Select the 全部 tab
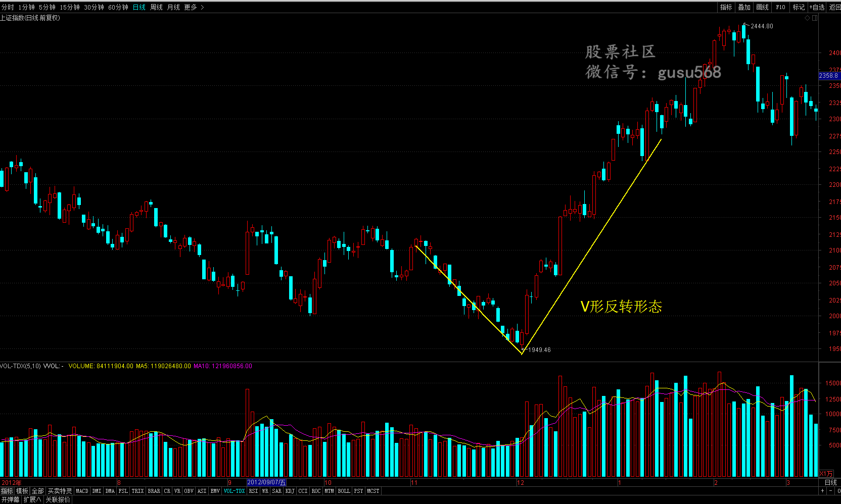Image resolution: width=841 pixels, height=504 pixels. tap(38, 491)
